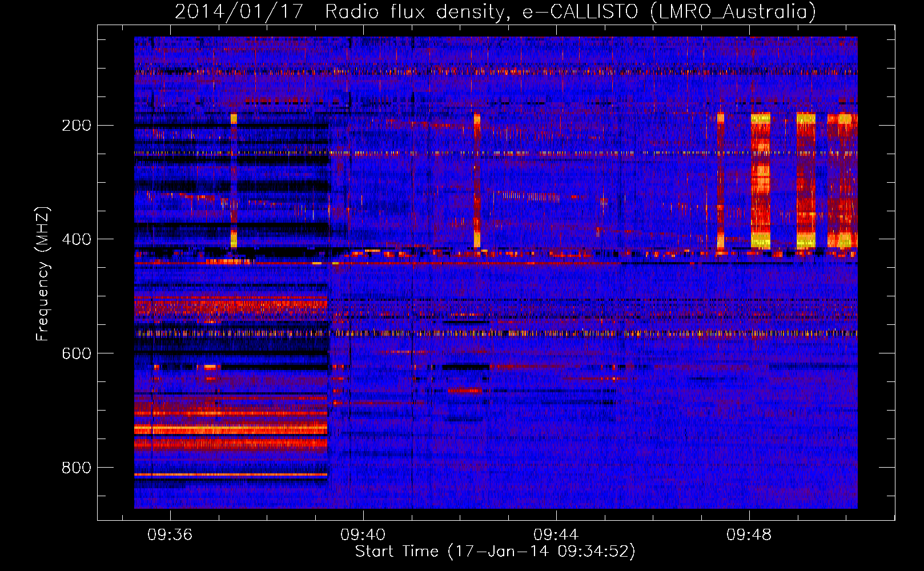Click the 800 frequency tick label

click(x=77, y=468)
